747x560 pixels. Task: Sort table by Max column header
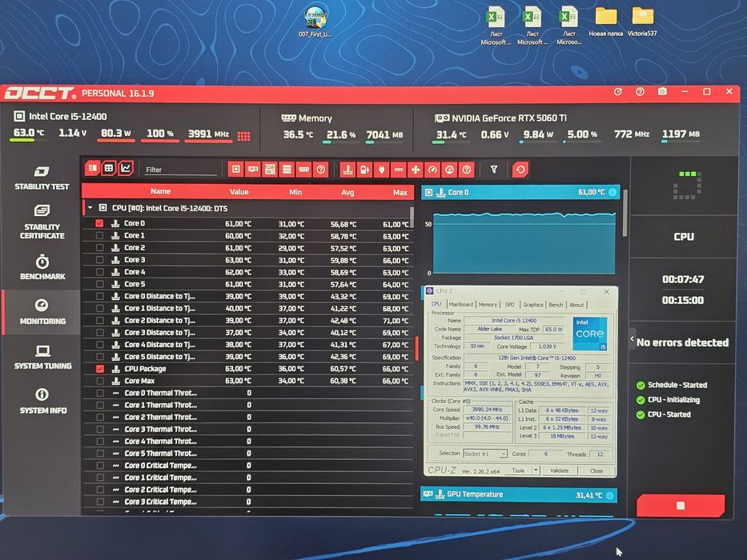(x=400, y=192)
